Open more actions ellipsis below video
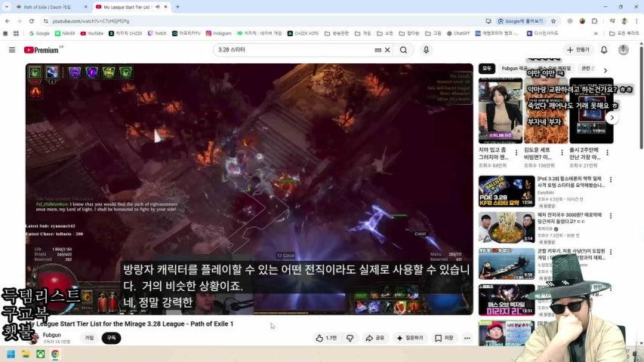The image size is (644, 362). click(467, 338)
